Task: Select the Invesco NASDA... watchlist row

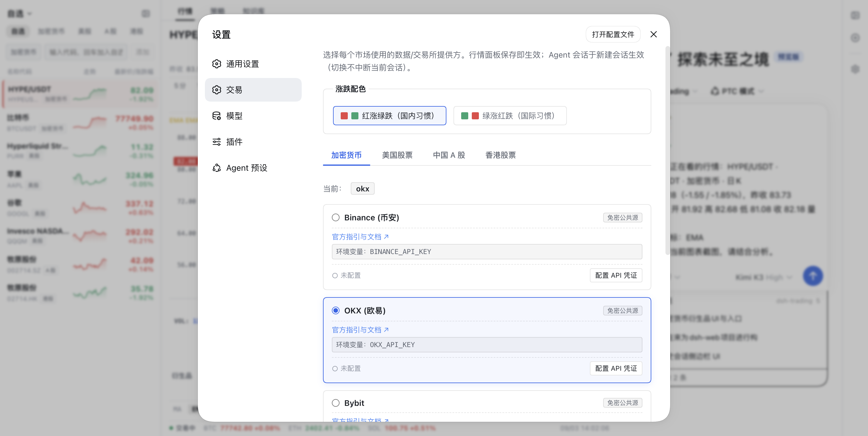Action: [x=80, y=236]
